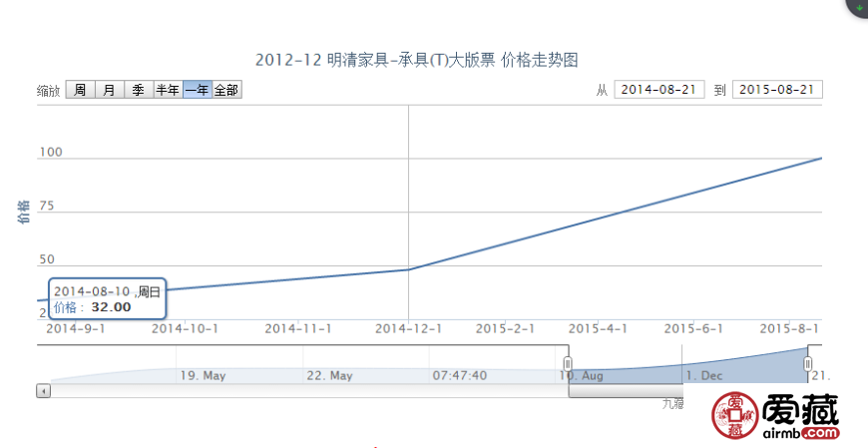
Task: Click the y-axis value 100
Action: coord(50,153)
